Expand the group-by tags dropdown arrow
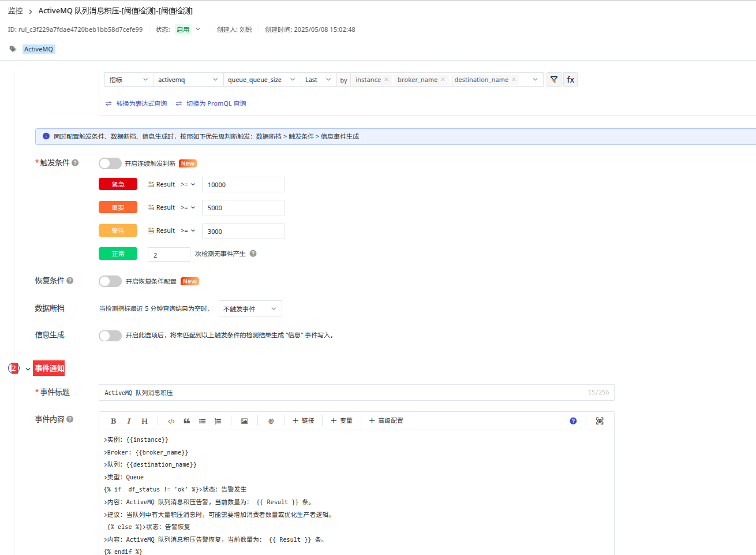 point(535,80)
